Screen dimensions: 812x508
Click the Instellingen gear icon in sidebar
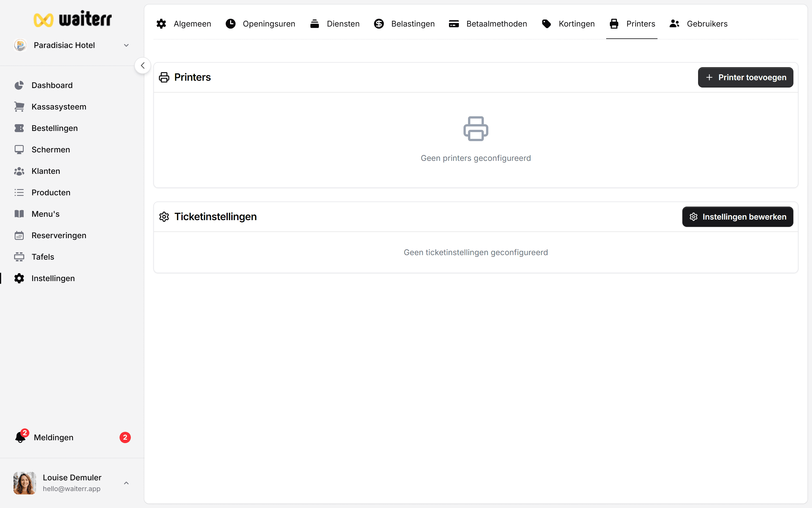pyautogui.click(x=19, y=279)
